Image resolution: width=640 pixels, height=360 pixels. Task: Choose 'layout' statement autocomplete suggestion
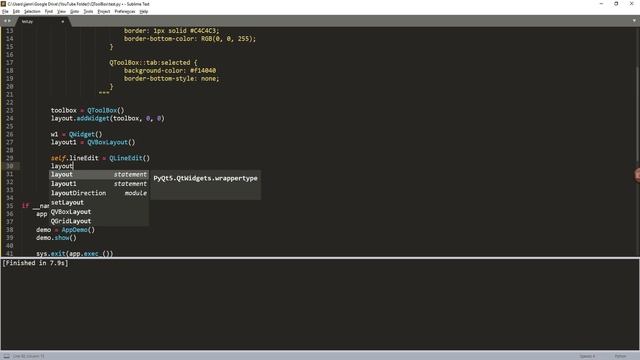pos(99,174)
